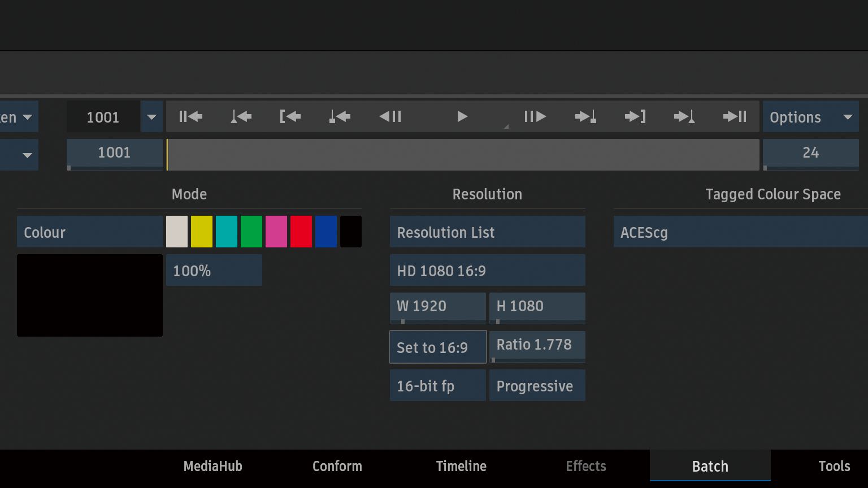Pick the green colour swatch
This screenshot has width=868, height=488.
coord(251,232)
